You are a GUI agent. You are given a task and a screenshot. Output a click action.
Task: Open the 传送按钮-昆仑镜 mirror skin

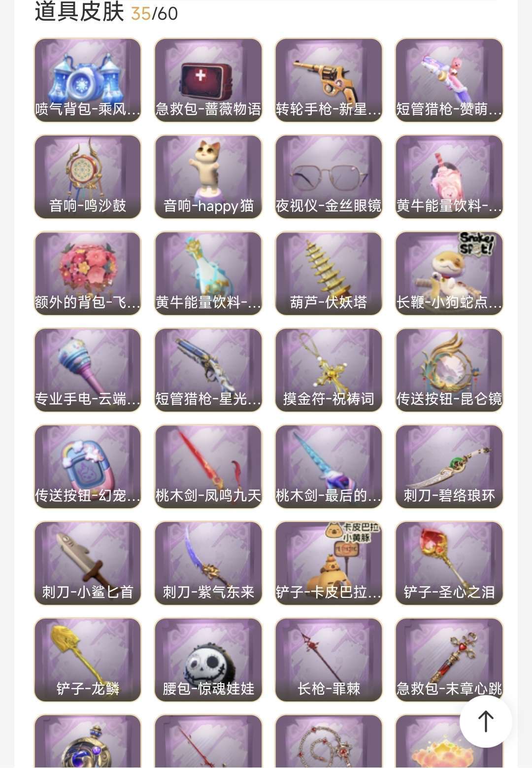[x=449, y=370]
